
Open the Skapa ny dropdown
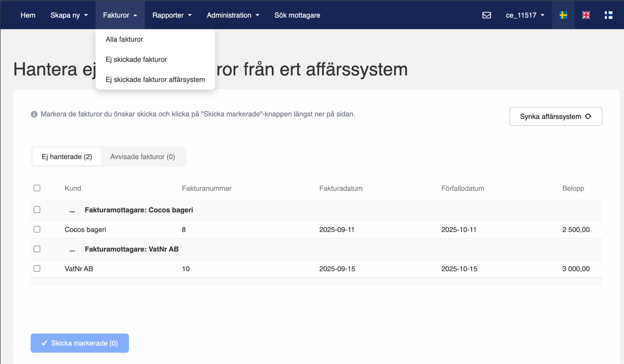(x=69, y=15)
